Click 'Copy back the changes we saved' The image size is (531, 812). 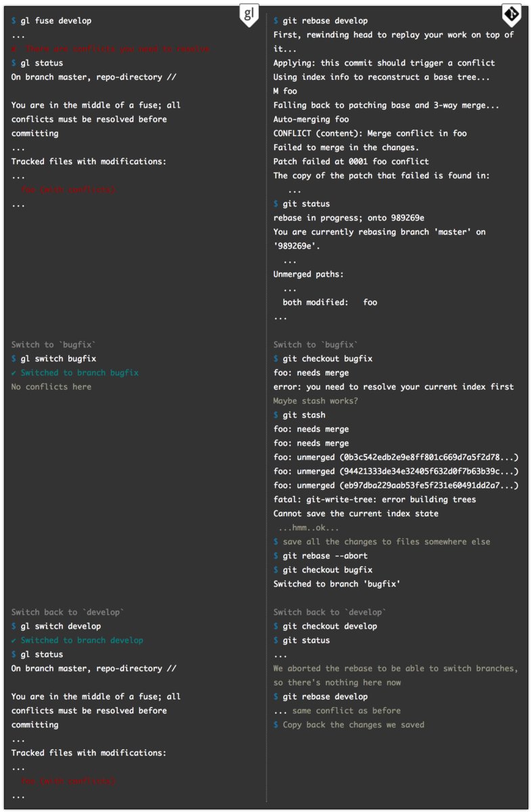353,725
